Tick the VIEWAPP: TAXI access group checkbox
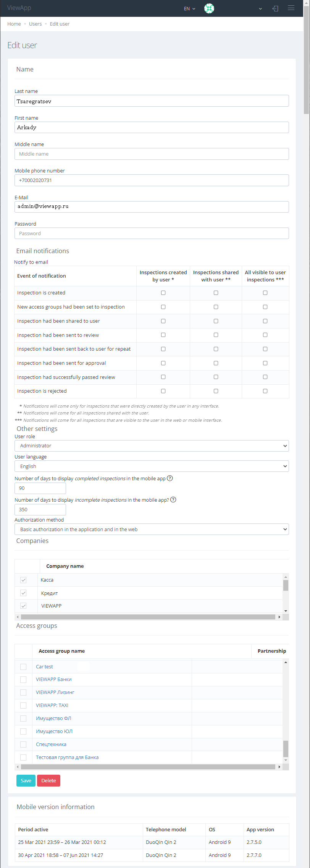This screenshot has width=310, height=868. (x=23, y=705)
